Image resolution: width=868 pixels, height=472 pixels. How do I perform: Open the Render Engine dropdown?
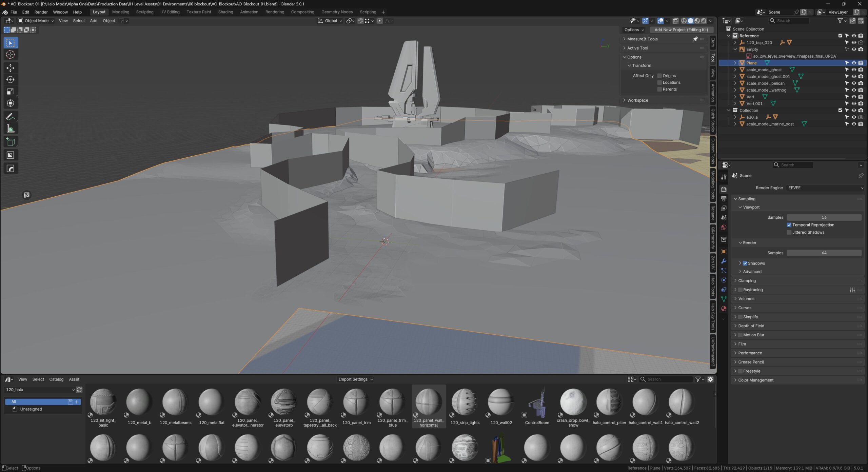(825, 188)
